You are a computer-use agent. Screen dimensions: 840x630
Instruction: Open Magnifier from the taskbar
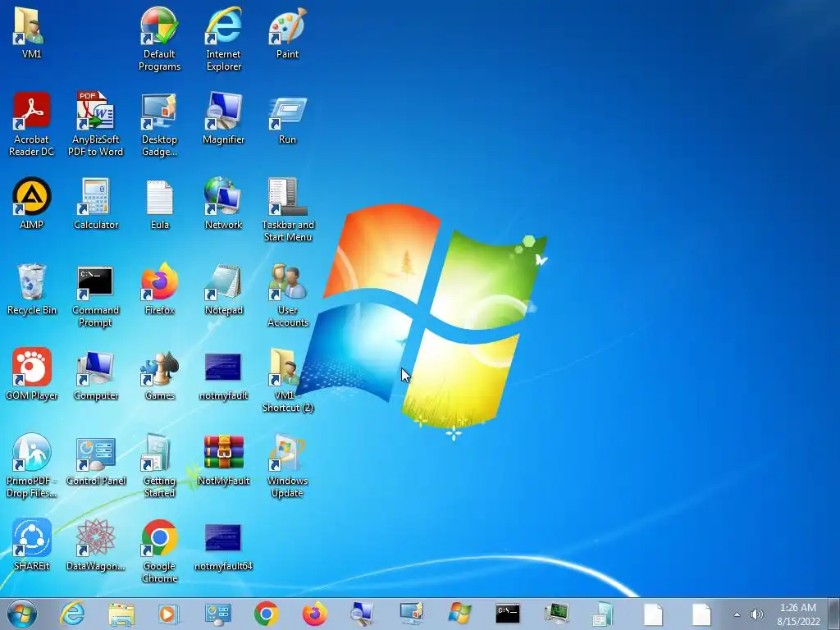click(362, 614)
